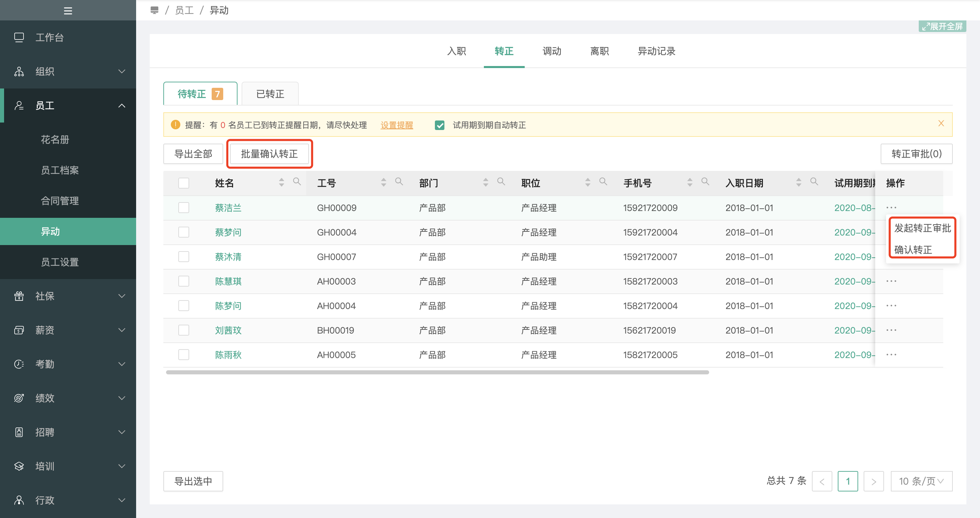Image resolution: width=980 pixels, height=518 pixels.
Task: Sort the 入职日期 column
Action: pos(799,182)
